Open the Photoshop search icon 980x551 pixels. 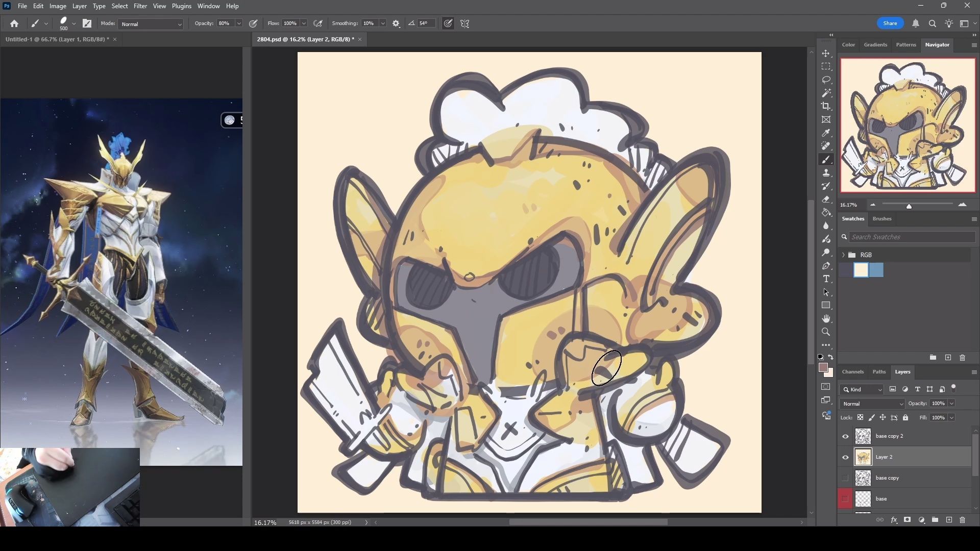click(x=932, y=23)
